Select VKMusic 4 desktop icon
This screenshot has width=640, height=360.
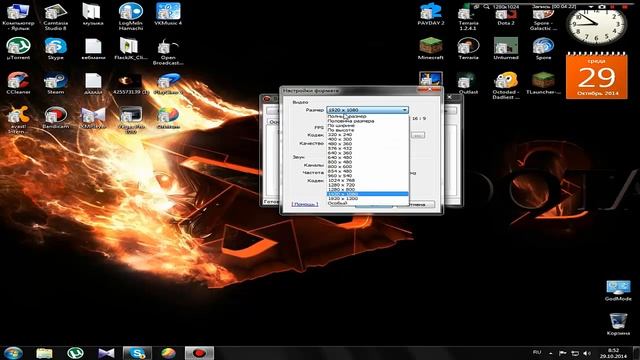[168, 15]
